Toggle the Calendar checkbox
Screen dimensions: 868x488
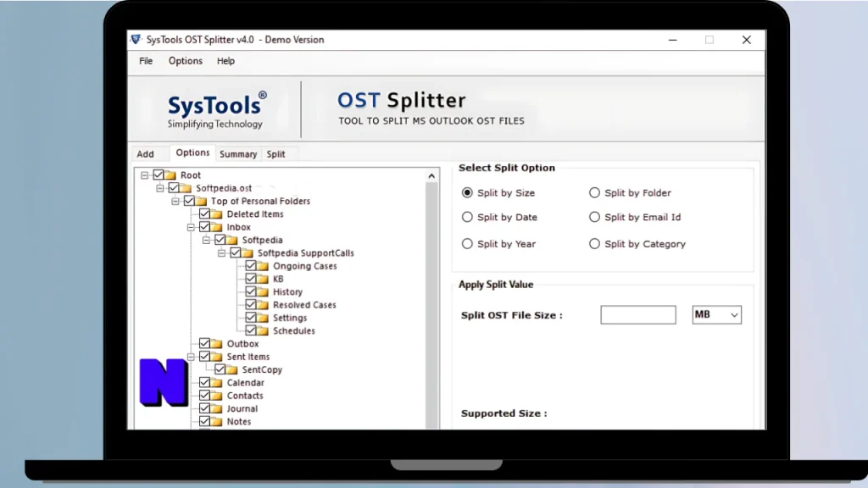click(205, 382)
